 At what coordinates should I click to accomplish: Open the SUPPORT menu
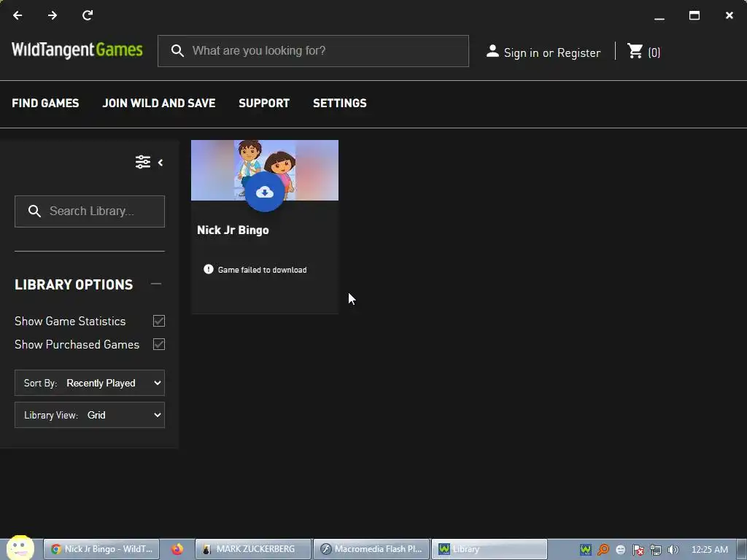[264, 103]
